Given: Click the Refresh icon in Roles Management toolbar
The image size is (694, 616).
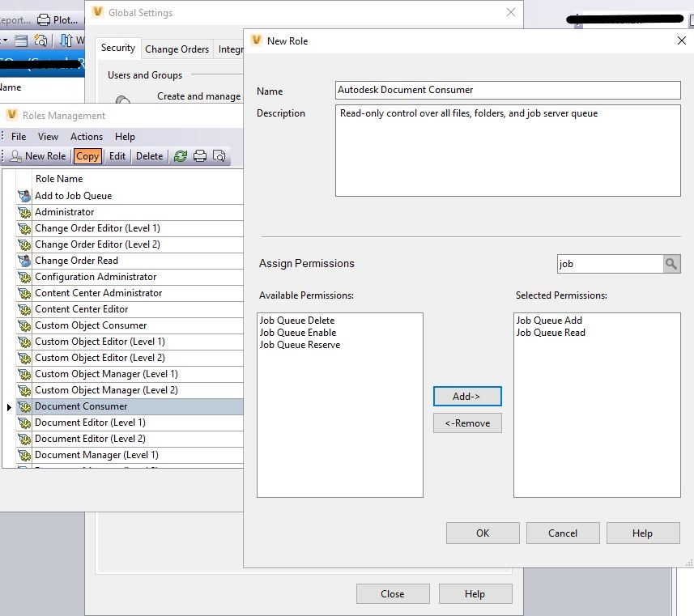Looking at the screenshot, I should (x=181, y=155).
